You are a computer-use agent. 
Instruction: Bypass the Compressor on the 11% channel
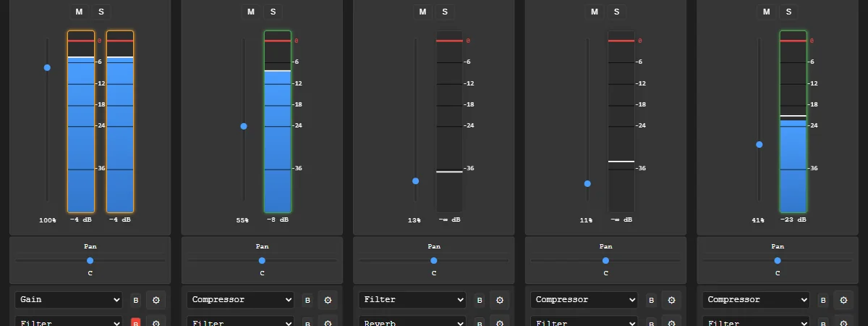pos(651,300)
